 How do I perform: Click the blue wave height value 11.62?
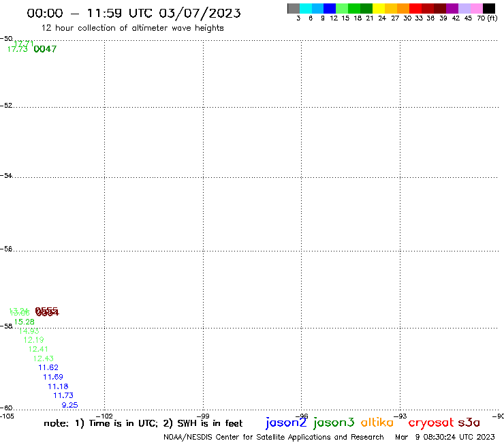[x=48, y=368]
